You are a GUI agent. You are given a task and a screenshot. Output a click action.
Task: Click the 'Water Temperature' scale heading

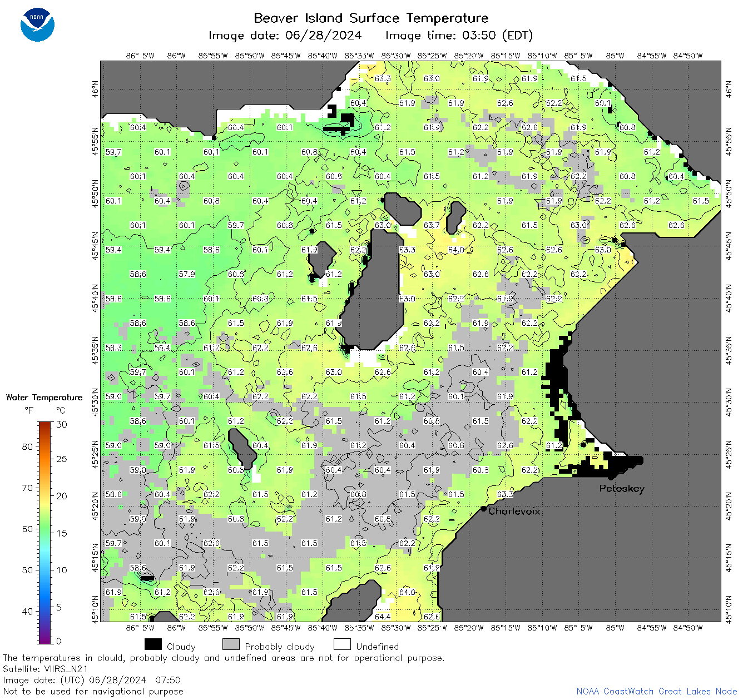tap(44, 398)
